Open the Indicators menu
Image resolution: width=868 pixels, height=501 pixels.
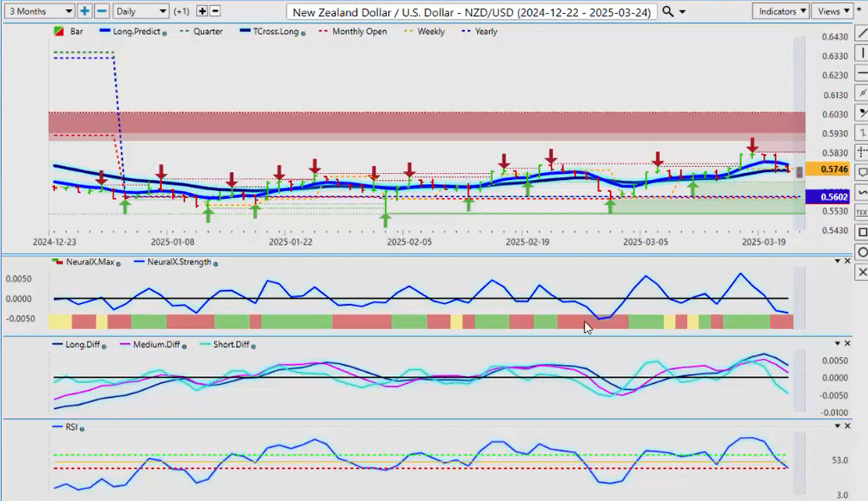click(780, 11)
